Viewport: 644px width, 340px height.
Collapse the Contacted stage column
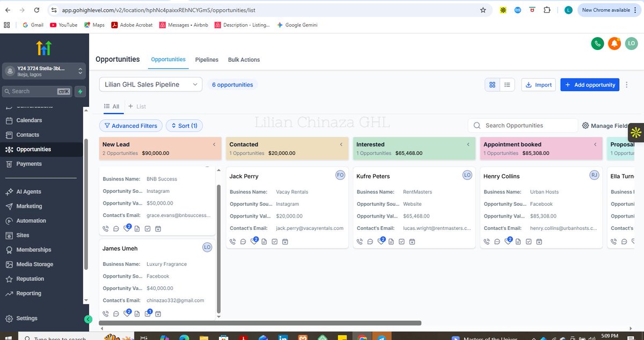[341, 144]
